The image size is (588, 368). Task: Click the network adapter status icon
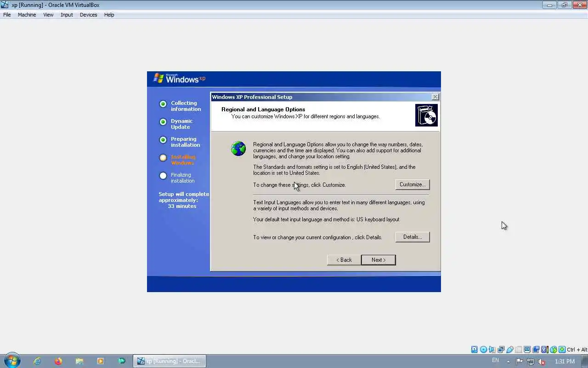[501, 350]
